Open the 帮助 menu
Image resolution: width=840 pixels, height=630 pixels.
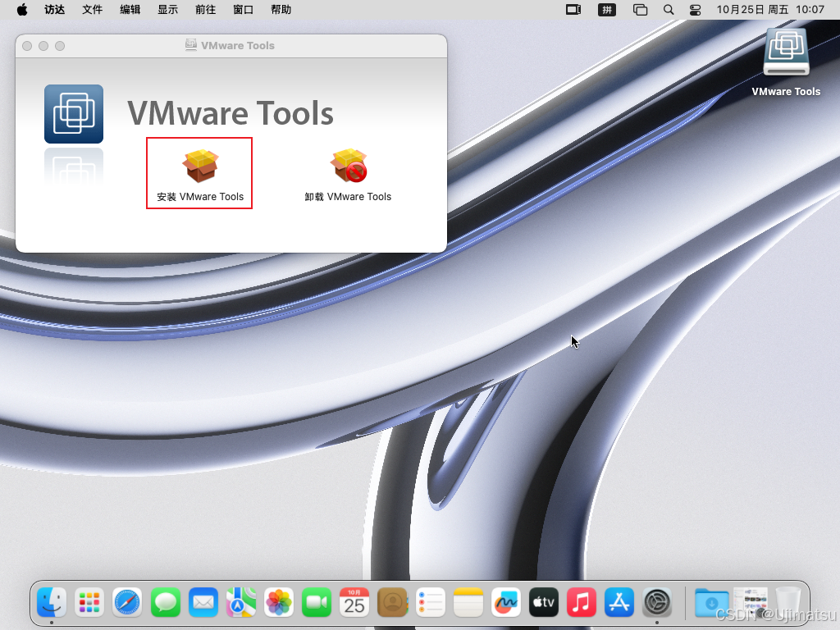(x=281, y=10)
